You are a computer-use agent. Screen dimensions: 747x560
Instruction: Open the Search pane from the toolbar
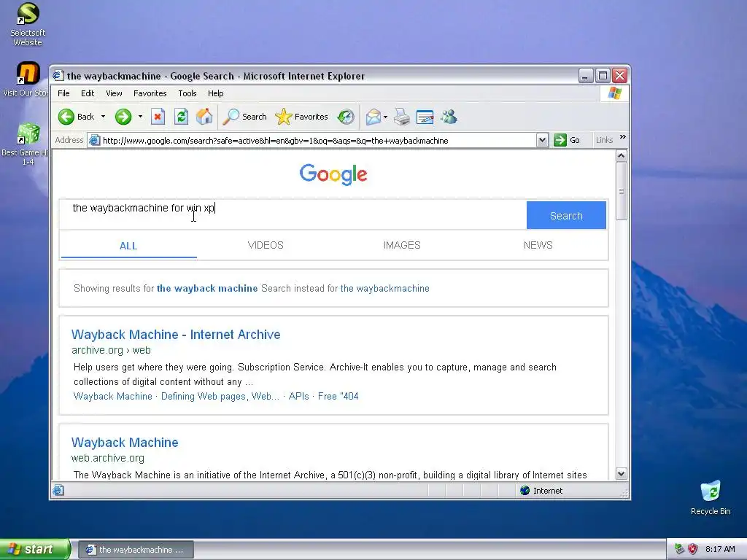point(245,117)
